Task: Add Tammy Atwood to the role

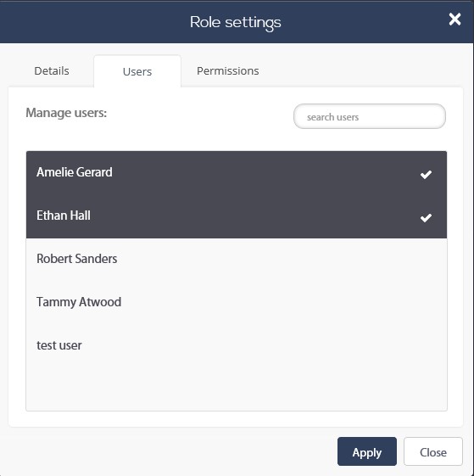Action: [237, 302]
